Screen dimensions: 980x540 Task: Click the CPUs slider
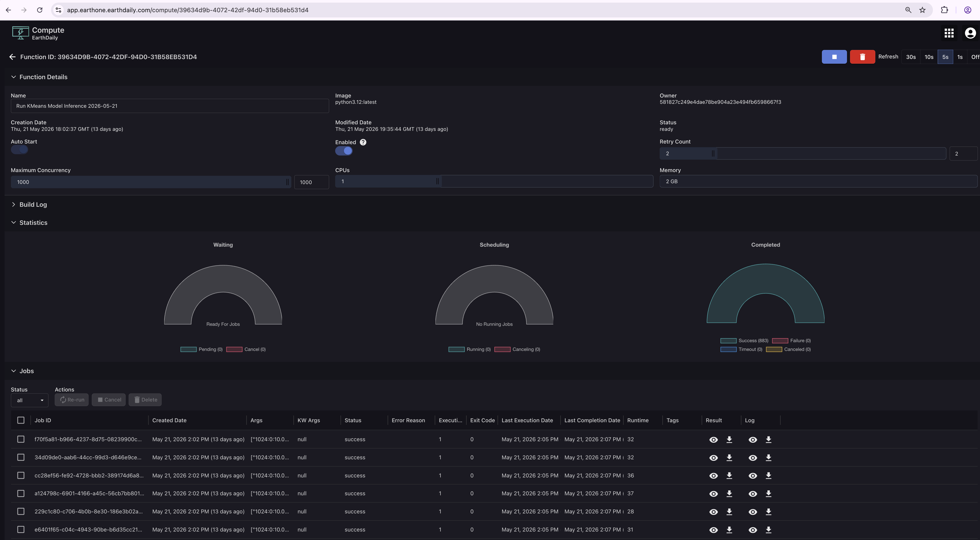[494, 181]
